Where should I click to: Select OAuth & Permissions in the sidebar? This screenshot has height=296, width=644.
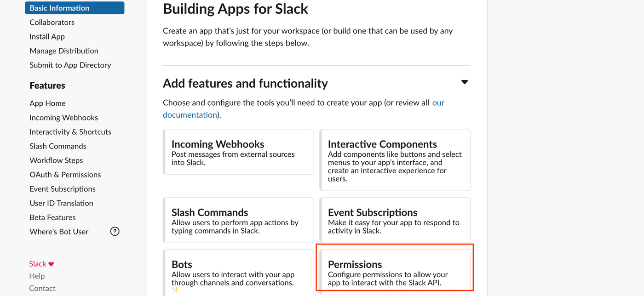[x=65, y=174]
